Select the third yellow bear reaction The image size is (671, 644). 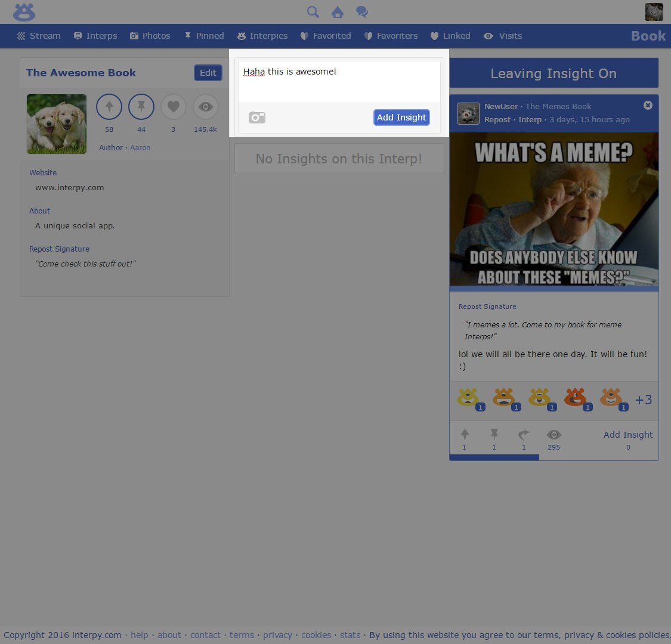[540, 398]
